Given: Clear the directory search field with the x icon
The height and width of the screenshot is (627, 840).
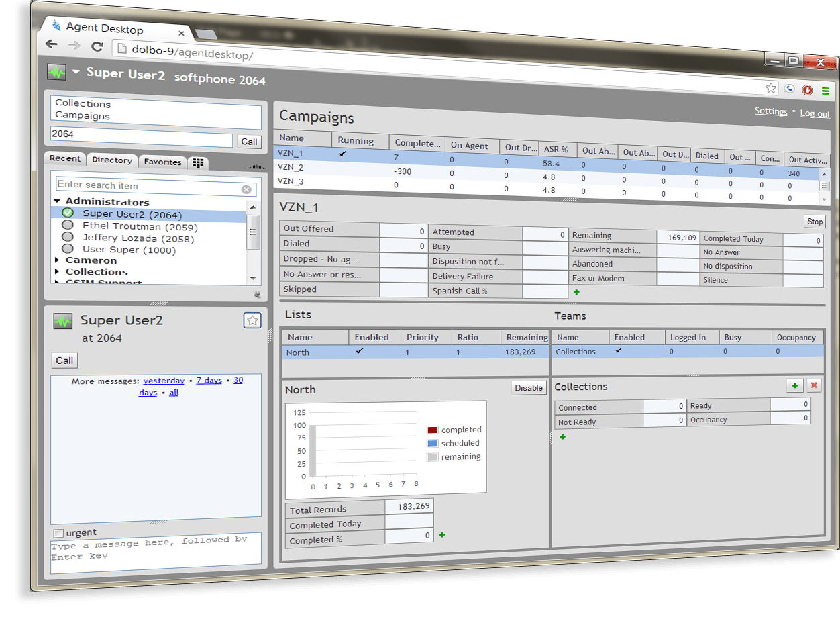Looking at the screenshot, I should click(246, 189).
